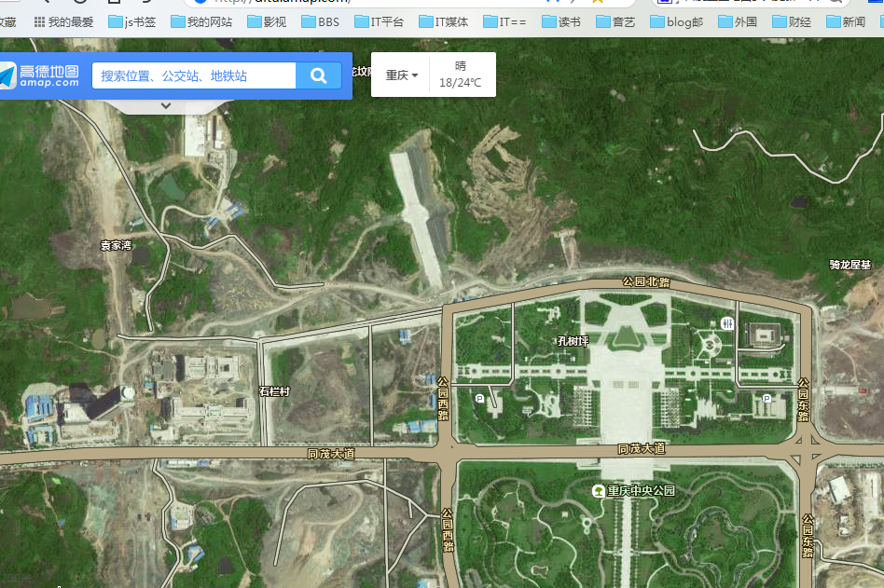The width and height of the screenshot is (884, 588).
Task: Click the upper 公园西路 road label
Action: (443, 399)
